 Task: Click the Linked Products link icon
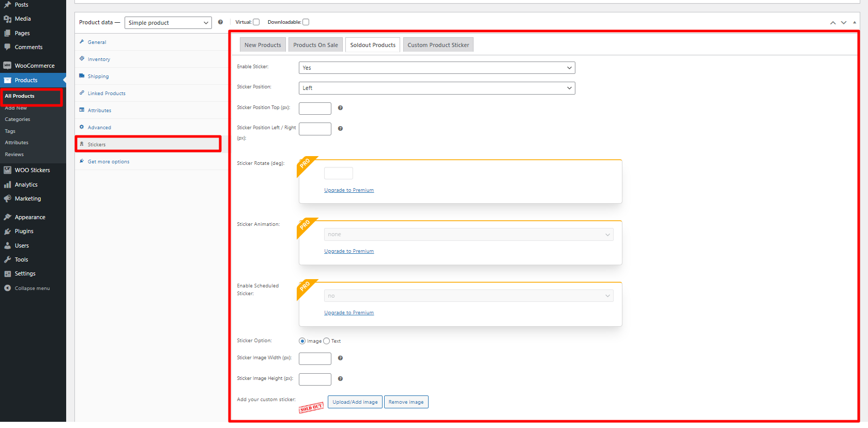point(82,93)
